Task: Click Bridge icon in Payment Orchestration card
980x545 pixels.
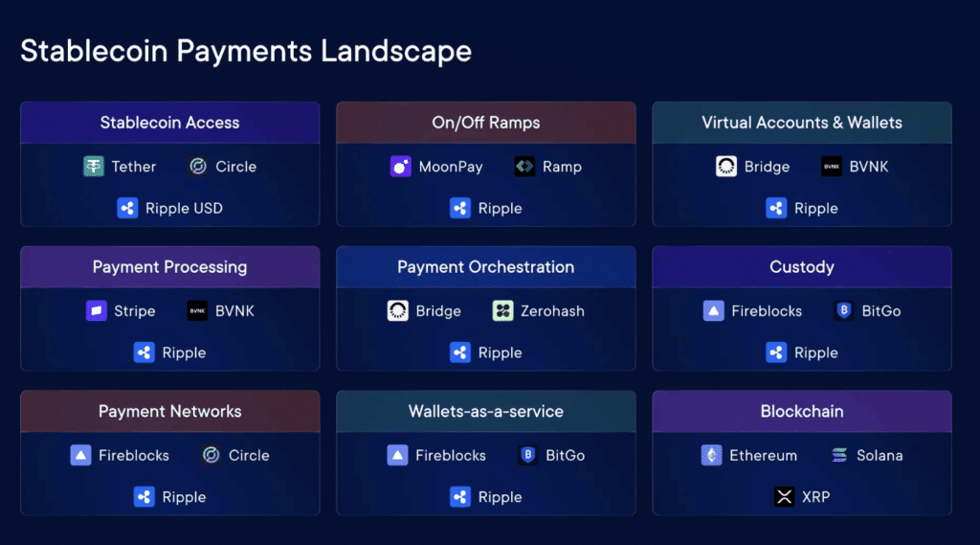Action: click(x=397, y=311)
